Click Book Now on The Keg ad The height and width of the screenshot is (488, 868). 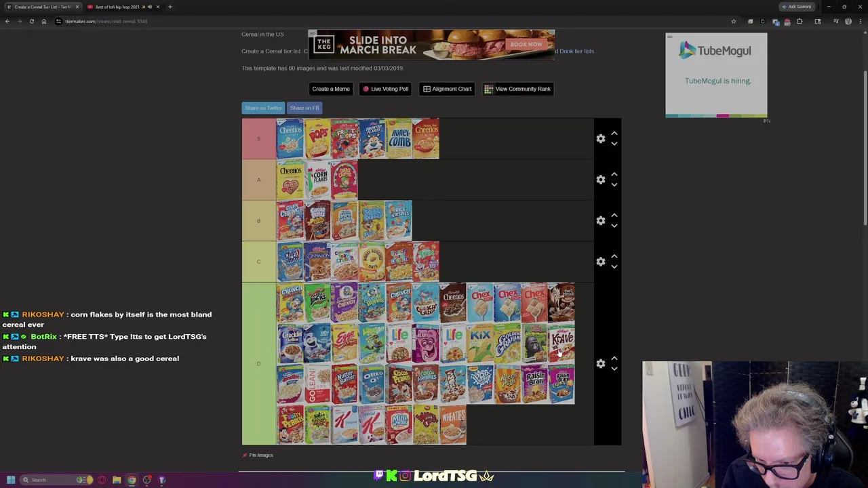[526, 45]
